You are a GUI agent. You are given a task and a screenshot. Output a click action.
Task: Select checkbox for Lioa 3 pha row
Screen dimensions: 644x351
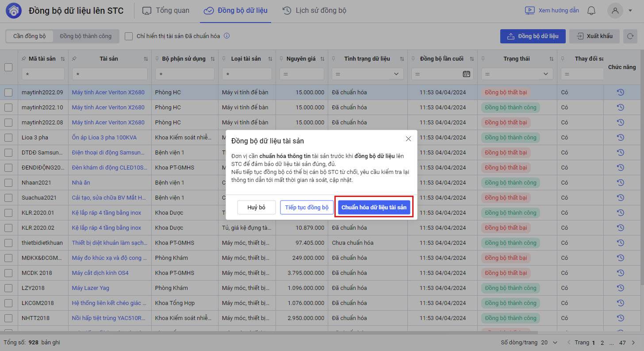tap(8, 138)
